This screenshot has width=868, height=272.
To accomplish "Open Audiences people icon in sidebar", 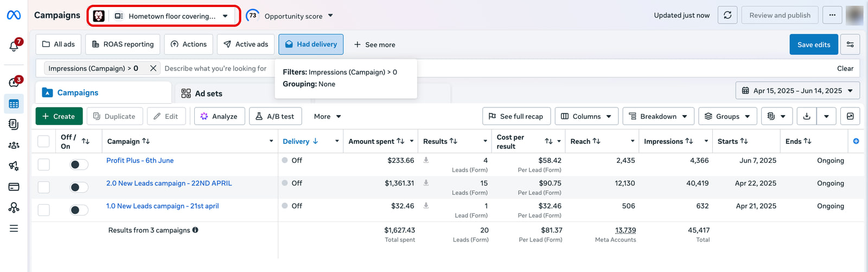I will (x=14, y=146).
